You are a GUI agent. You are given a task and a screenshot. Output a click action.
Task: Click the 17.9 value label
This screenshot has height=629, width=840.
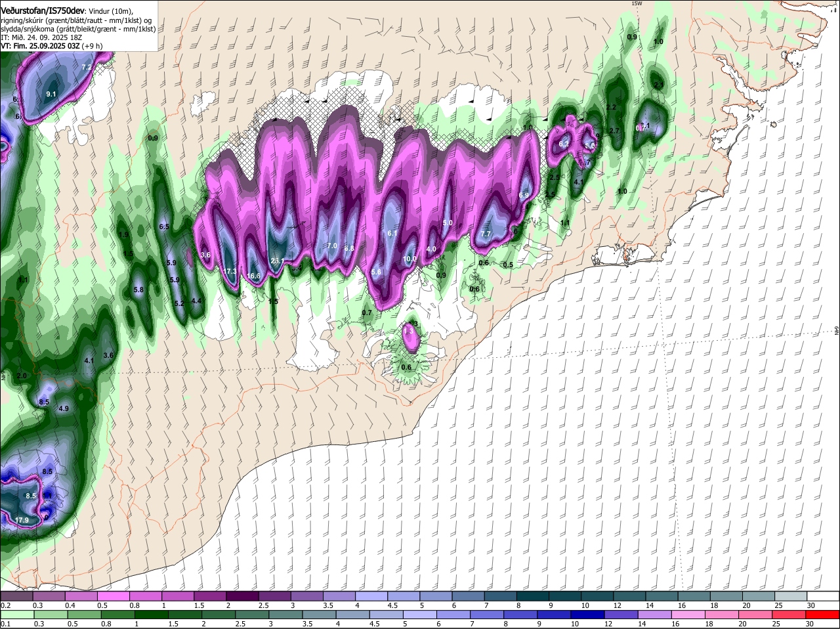22,520
